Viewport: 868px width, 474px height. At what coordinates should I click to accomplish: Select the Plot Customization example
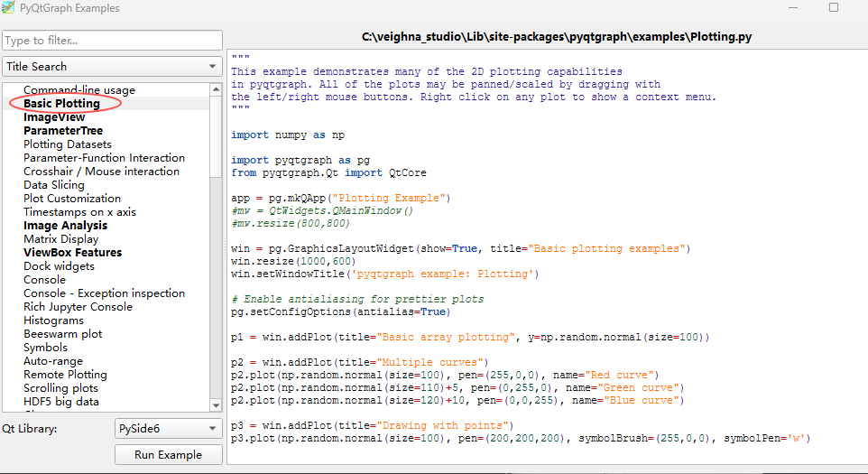pyautogui.click(x=72, y=199)
